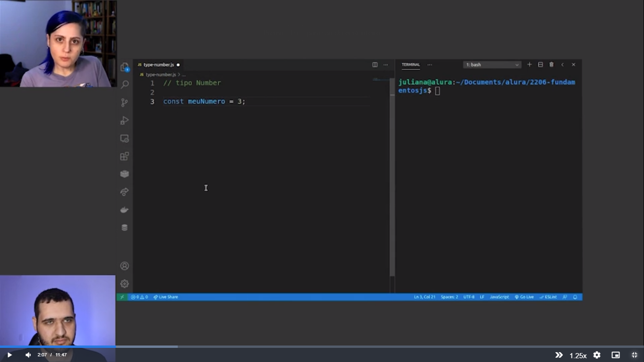
Task: Click type-number.js in the breadcrumb
Action: click(160, 74)
